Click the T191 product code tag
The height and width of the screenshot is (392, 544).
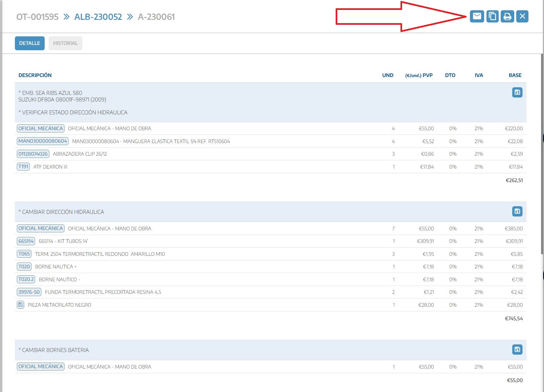click(23, 167)
